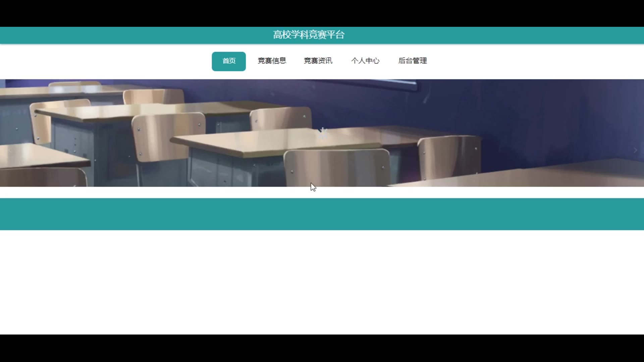Click the classroom carousel banner image
The height and width of the screenshot is (362, 644).
point(322,133)
